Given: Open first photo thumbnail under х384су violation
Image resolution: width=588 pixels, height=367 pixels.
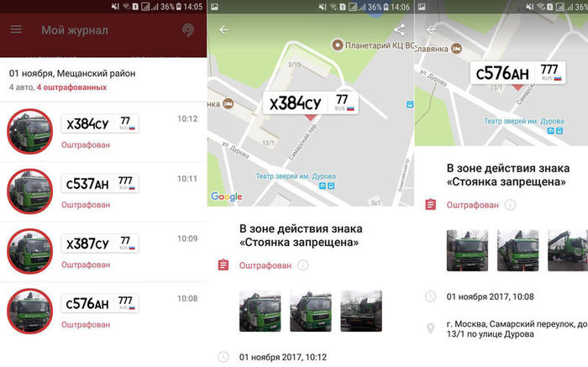Looking at the screenshot, I should click(260, 311).
